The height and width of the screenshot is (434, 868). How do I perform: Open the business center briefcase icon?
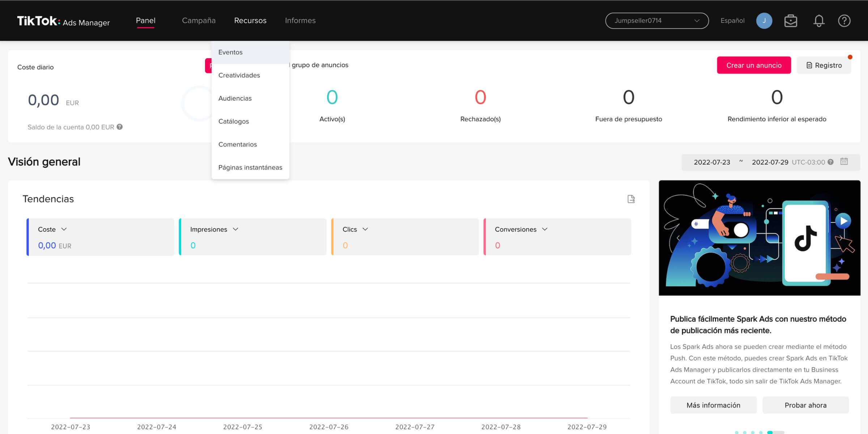791,21
